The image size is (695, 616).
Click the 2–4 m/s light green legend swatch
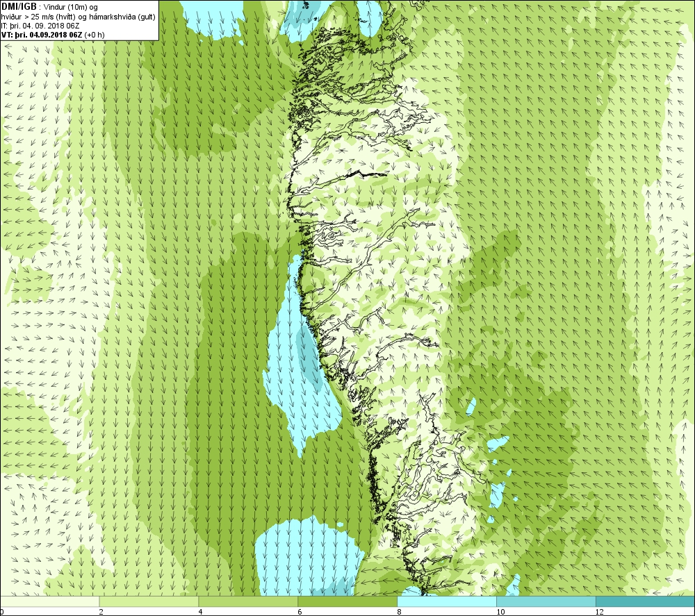(x=149, y=601)
